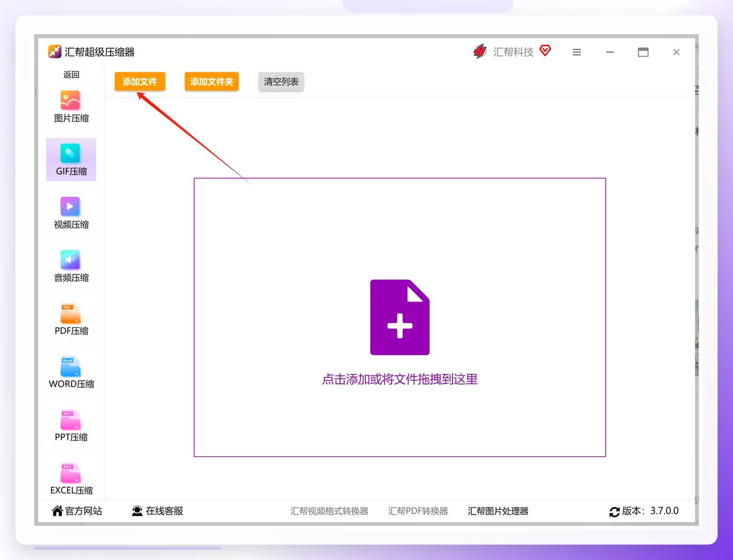Click the home icon beside 官方网站
Viewport: 733px width, 560px height.
[57, 511]
